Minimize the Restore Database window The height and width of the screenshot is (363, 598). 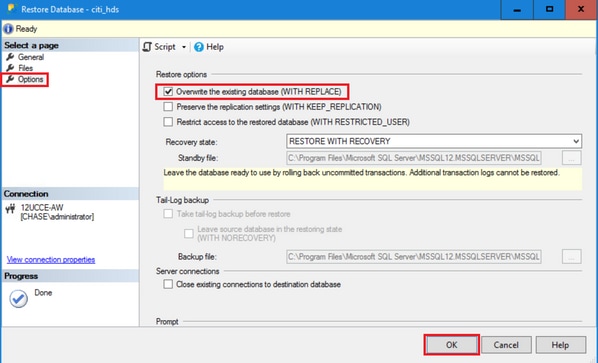click(x=517, y=10)
